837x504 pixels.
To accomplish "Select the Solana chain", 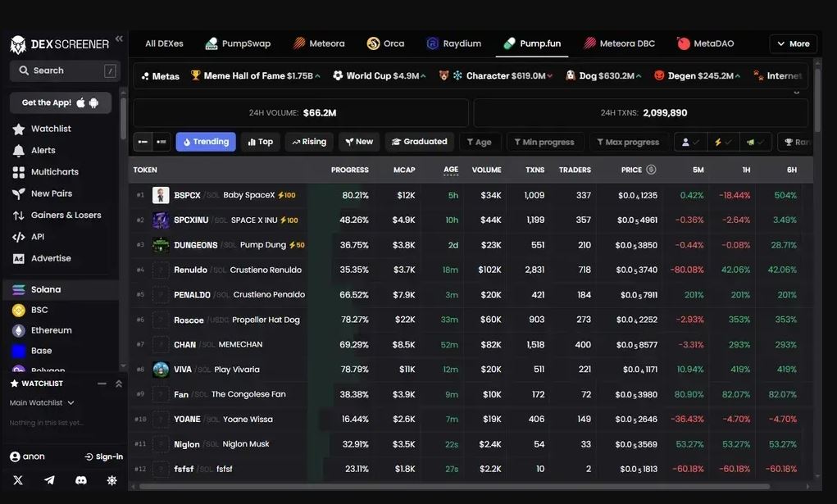I will pyautogui.click(x=61, y=289).
